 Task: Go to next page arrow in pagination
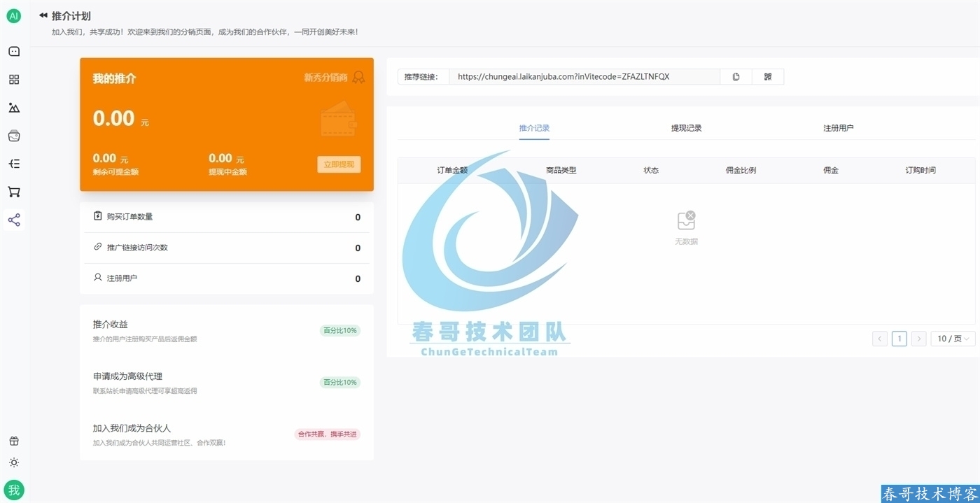point(919,339)
